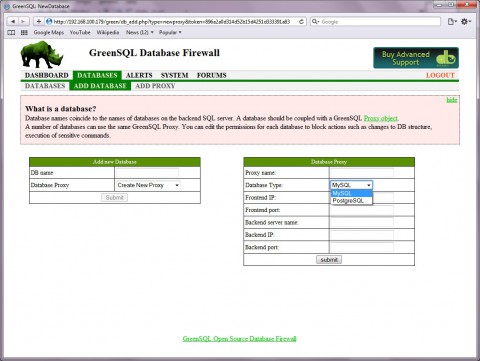Open the GreenSQL Open Source Database Firewall link

[239, 339]
